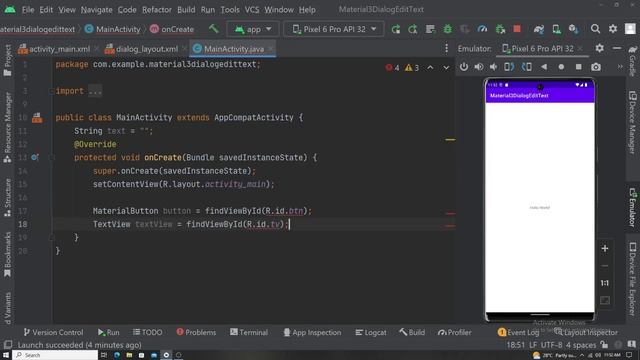This screenshot has height=360, width=640.
Task: Open the Build menu
Action: point(186,9)
